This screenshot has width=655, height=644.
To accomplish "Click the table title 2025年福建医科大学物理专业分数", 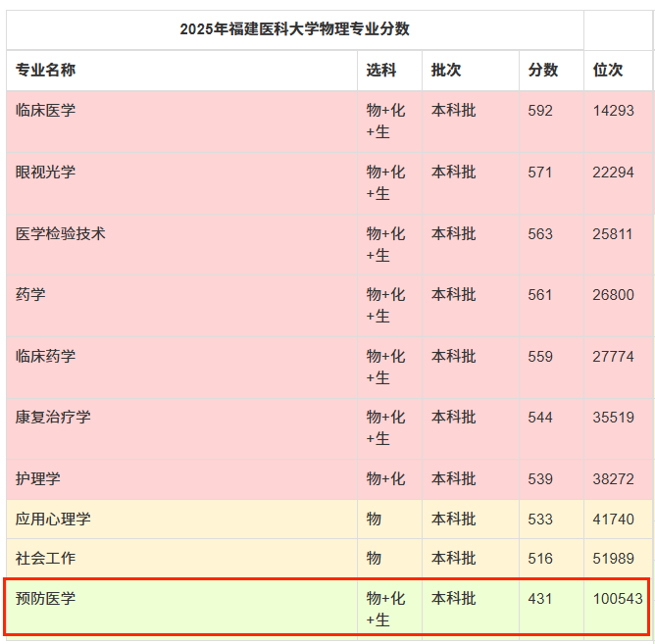I will coord(294,29).
